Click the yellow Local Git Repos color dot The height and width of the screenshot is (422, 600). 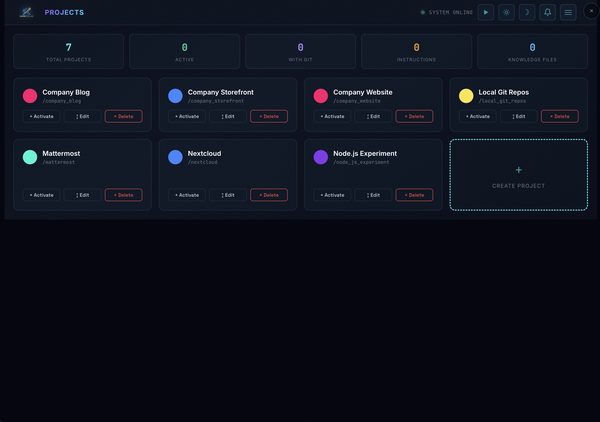[x=466, y=96]
